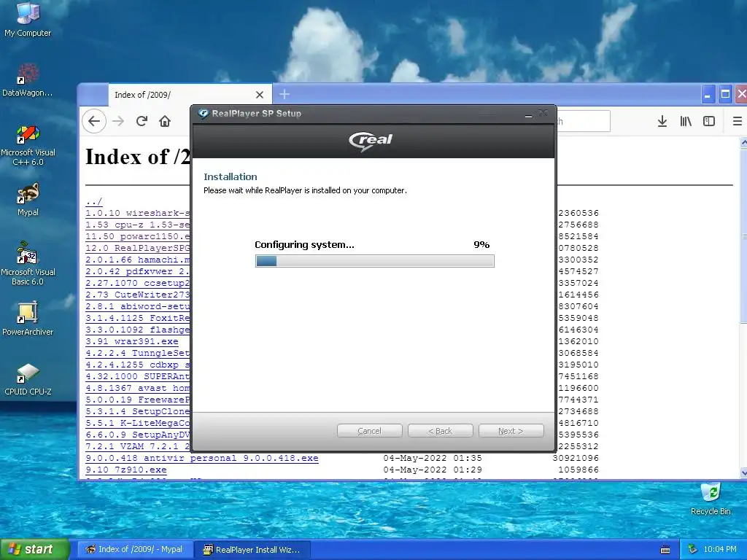Open the 4.8.1367 avast home link
Viewport: 747px width, 560px height.
[138, 388]
